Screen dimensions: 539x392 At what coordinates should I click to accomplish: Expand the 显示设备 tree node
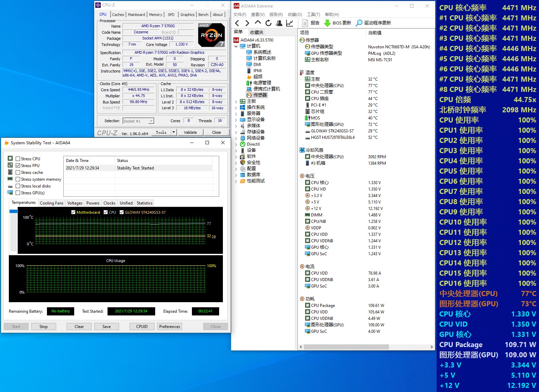(236, 120)
